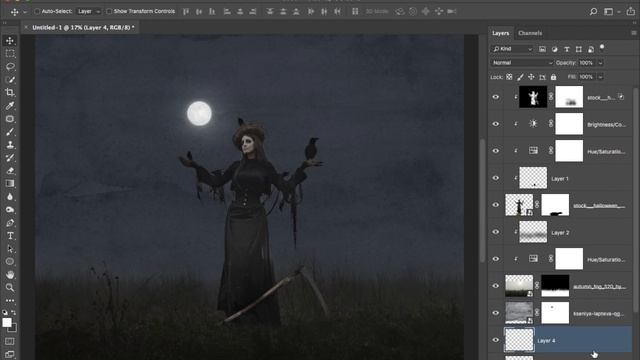Select the Eraser tool

click(10, 171)
